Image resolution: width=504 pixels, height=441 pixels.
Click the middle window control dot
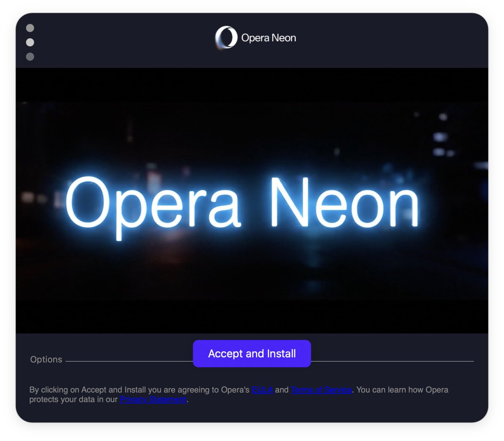point(30,42)
